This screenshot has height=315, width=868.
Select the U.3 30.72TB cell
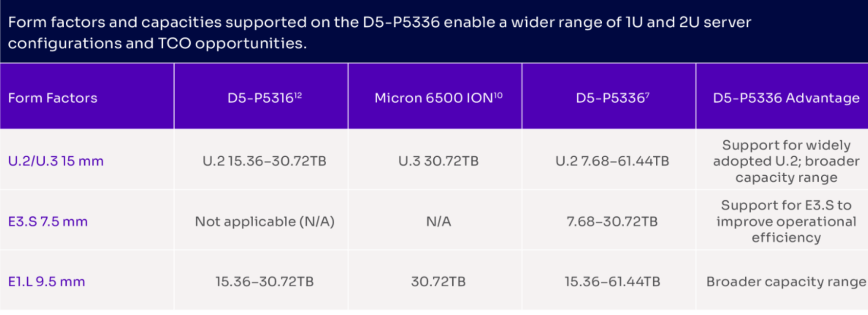[438, 161]
